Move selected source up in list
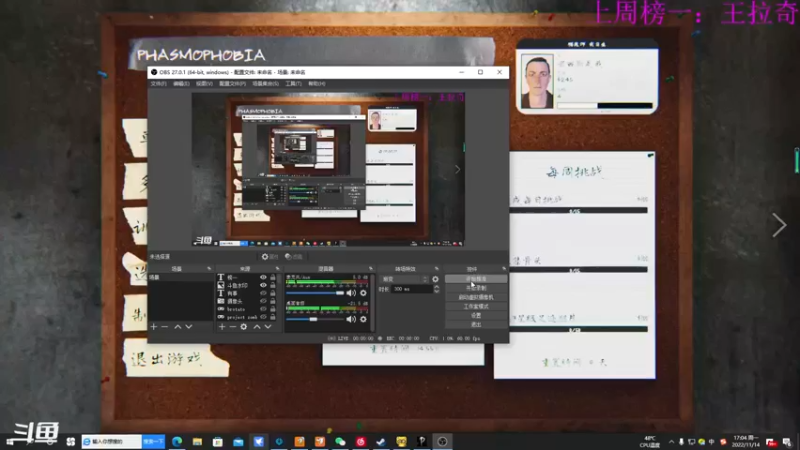Image resolution: width=800 pixels, height=450 pixels. pyautogui.click(x=257, y=327)
